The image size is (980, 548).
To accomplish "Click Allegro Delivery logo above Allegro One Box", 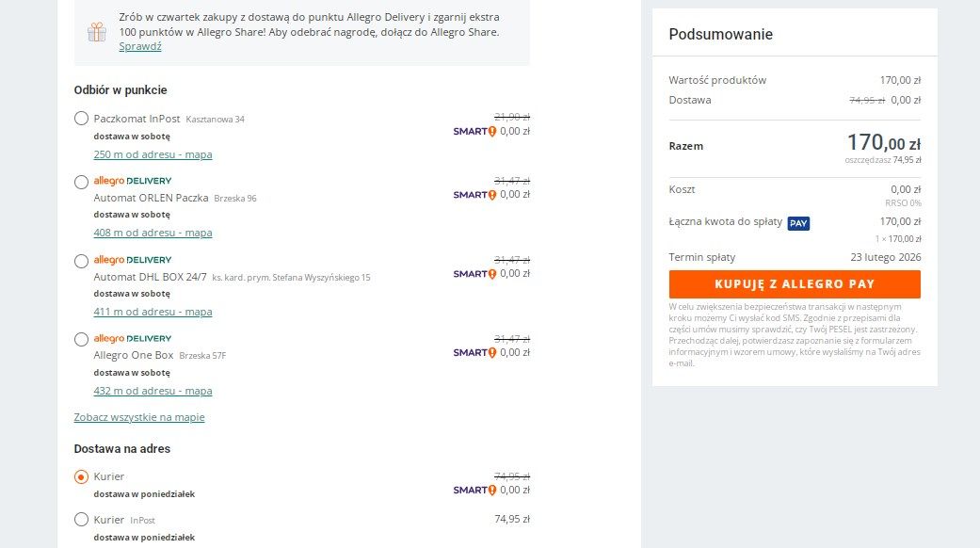I will (133, 338).
